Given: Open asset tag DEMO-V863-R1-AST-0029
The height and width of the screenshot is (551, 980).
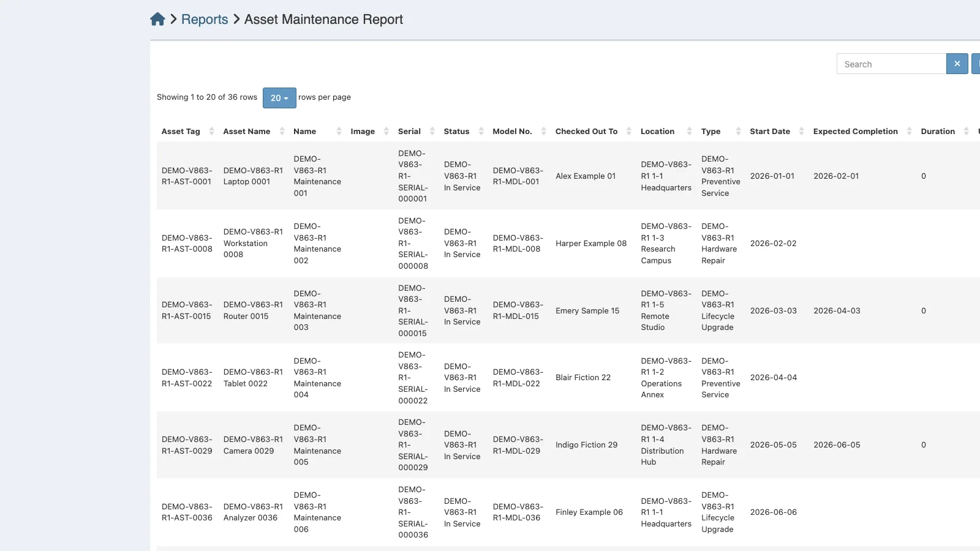Looking at the screenshot, I should click(187, 445).
